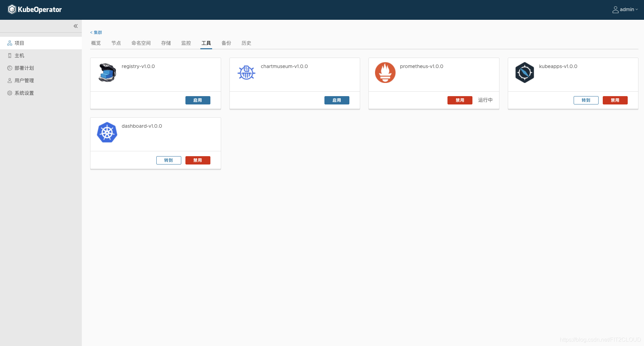Enable chartmuseum-v1.0.0 with 启用 button
This screenshot has width=644, height=346.
(x=337, y=100)
